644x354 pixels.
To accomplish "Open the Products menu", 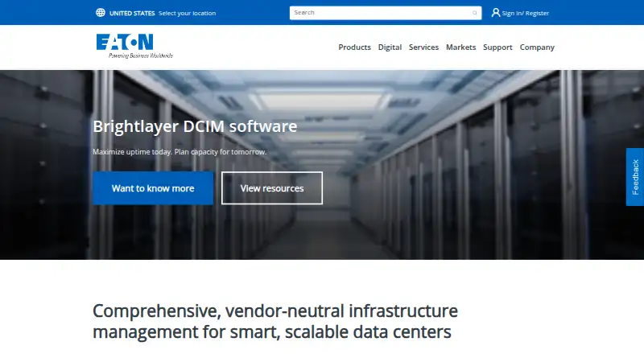I will click(x=354, y=47).
